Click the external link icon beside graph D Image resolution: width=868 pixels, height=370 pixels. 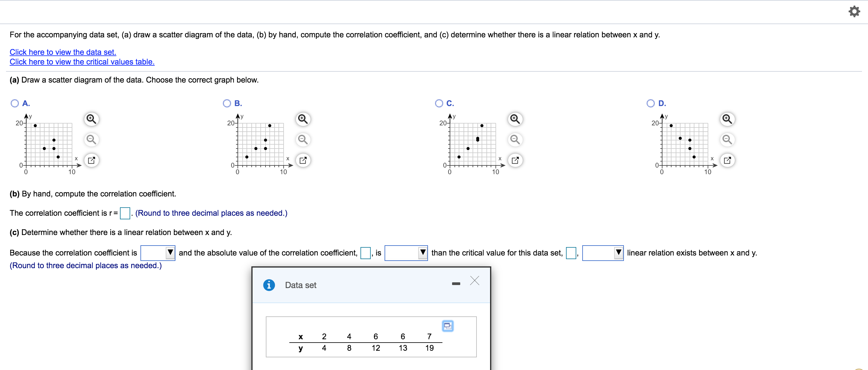coord(727,160)
